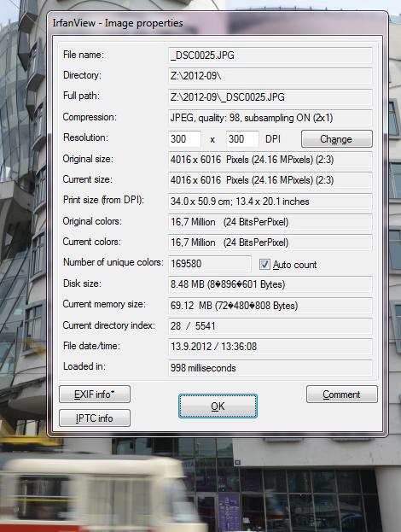Click the Comment button
Image resolution: width=401 pixels, height=532 pixels.
tap(341, 395)
